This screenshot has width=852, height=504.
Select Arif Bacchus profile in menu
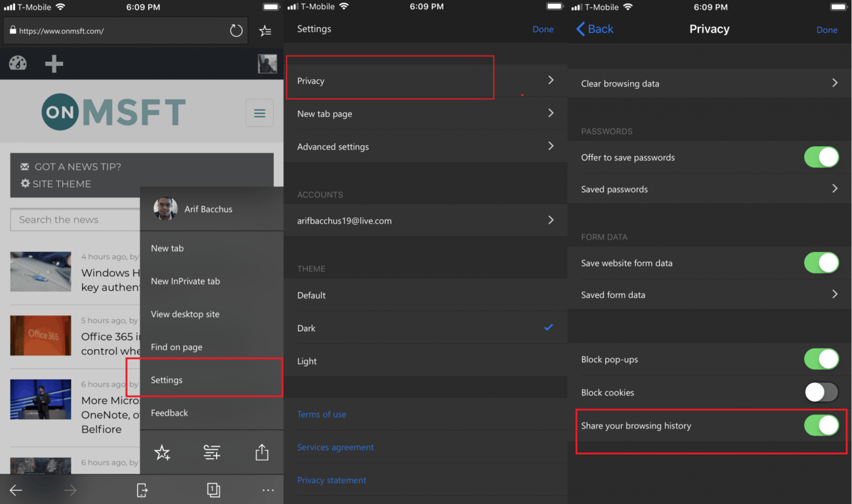pos(212,209)
